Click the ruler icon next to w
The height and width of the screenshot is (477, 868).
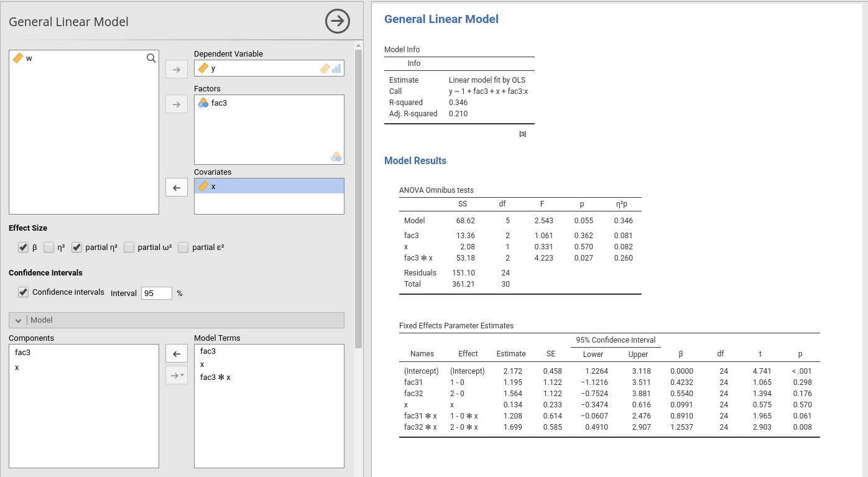click(18, 58)
